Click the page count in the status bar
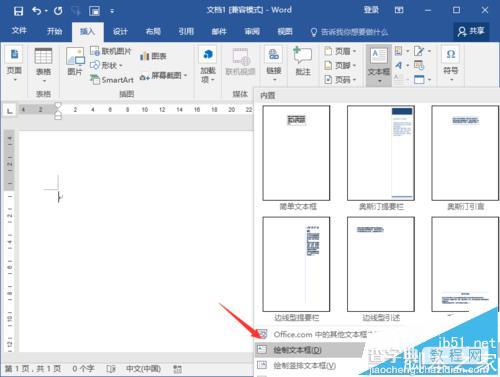The height and width of the screenshot is (377, 500). pyautogui.click(x=33, y=368)
